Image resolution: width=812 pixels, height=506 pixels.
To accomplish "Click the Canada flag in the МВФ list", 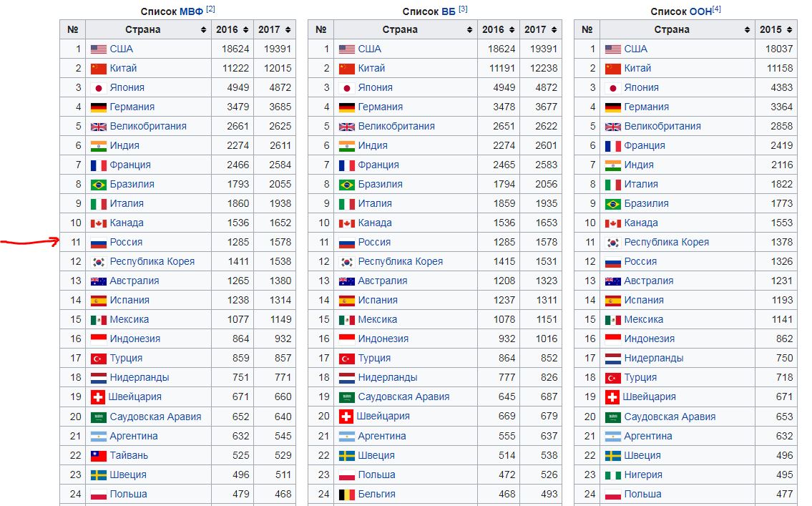I will coord(99,223).
